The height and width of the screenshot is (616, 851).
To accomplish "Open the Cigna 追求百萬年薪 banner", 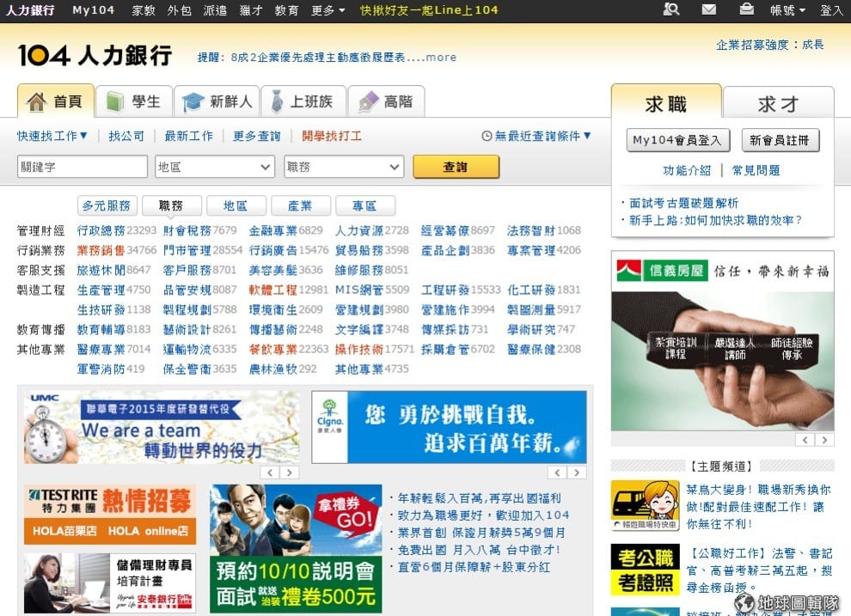I will [x=449, y=427].
